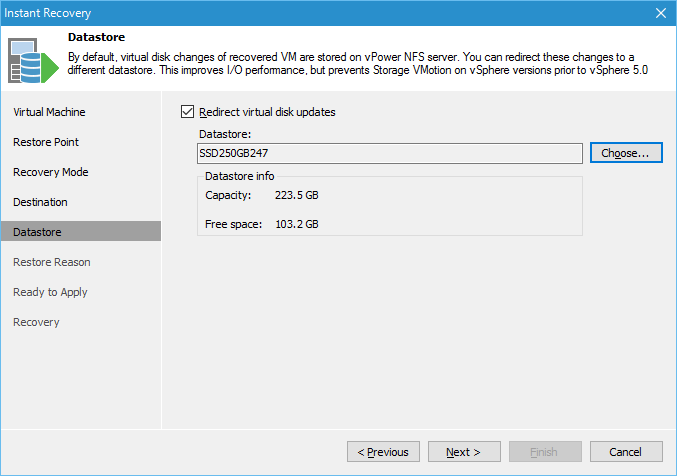Continue with the Next button
The image size is (677, 476).
[x=464, y=452]
